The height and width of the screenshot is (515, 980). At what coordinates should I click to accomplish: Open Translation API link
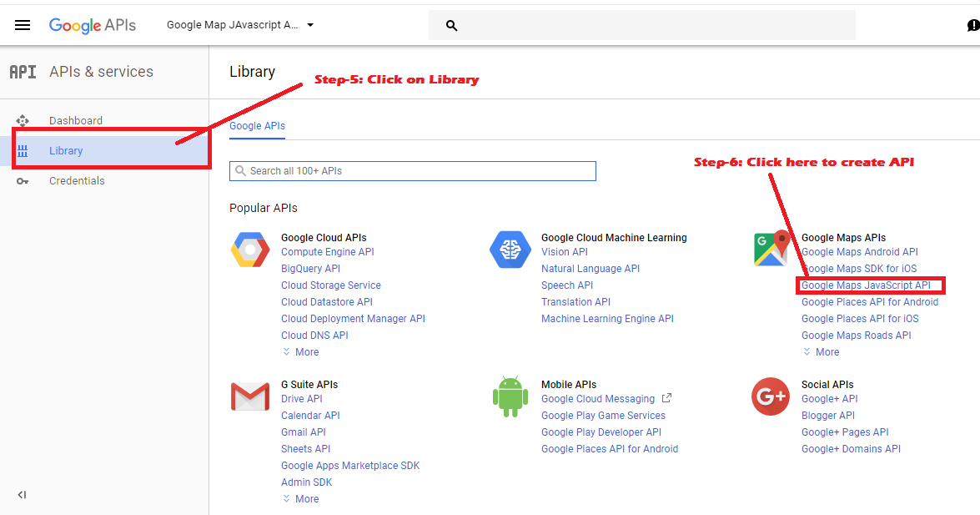[x=575, y=302]
